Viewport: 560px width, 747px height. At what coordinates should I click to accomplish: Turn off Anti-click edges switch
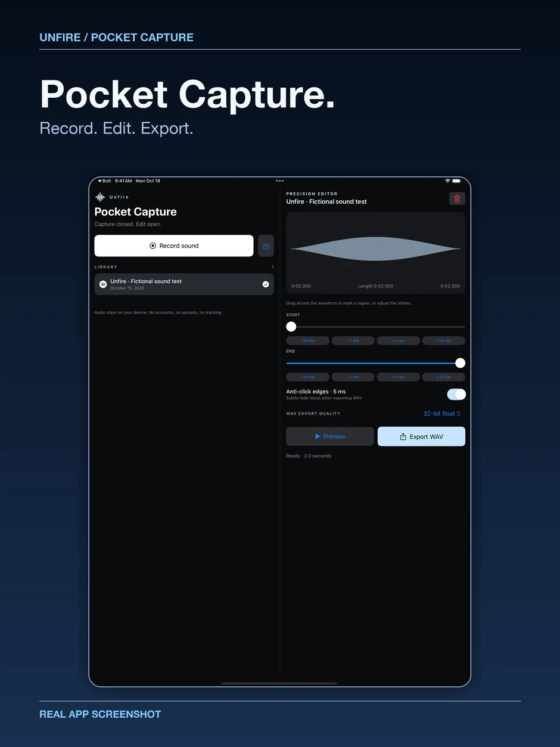click(456, 394)
